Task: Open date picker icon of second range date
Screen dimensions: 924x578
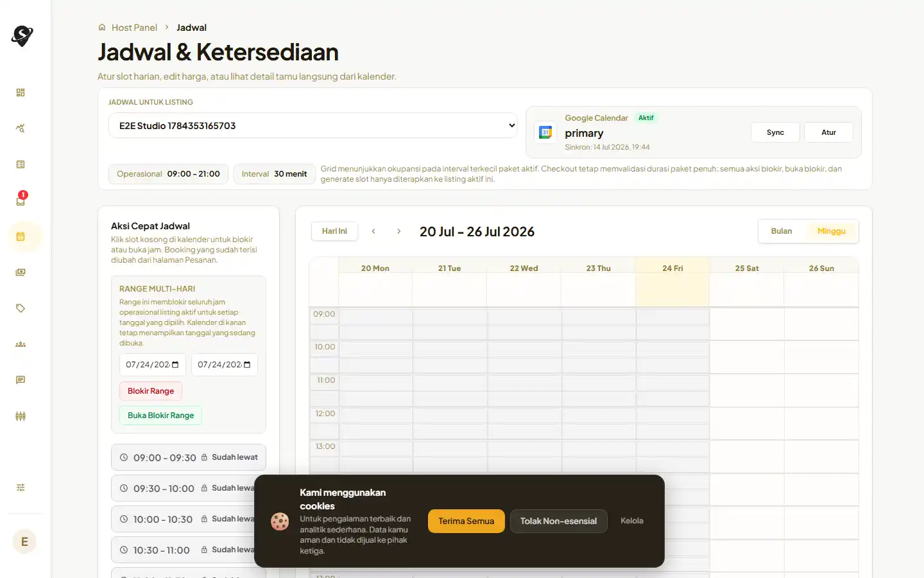Action: click(247, 365)
